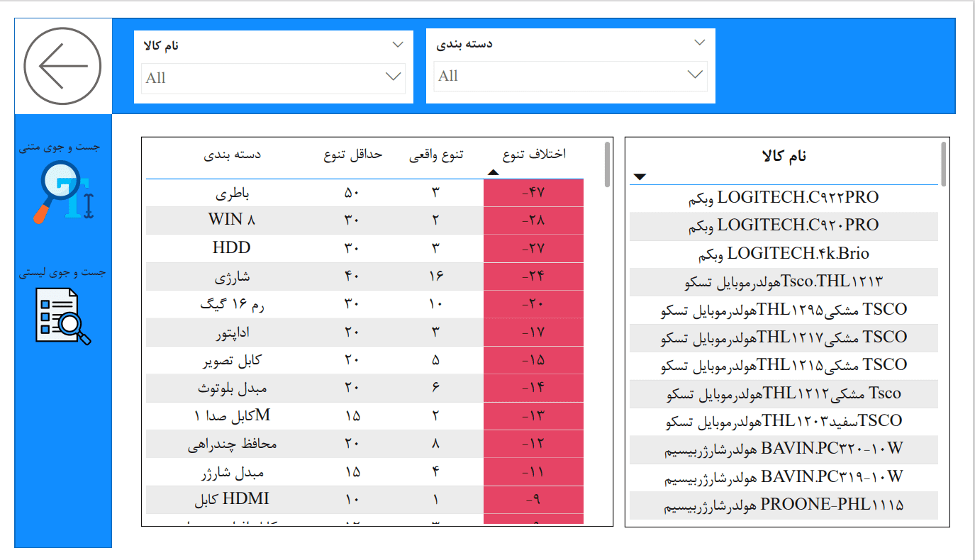Open the دسته بندی All dropdown
975x560 pixels.
click(x=570, y=76)
